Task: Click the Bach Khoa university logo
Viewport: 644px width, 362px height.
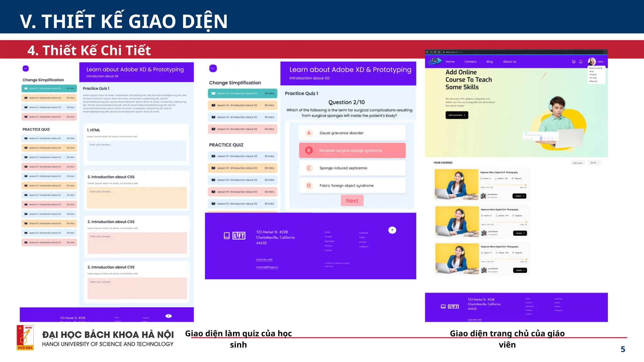Action: point(25,337)
